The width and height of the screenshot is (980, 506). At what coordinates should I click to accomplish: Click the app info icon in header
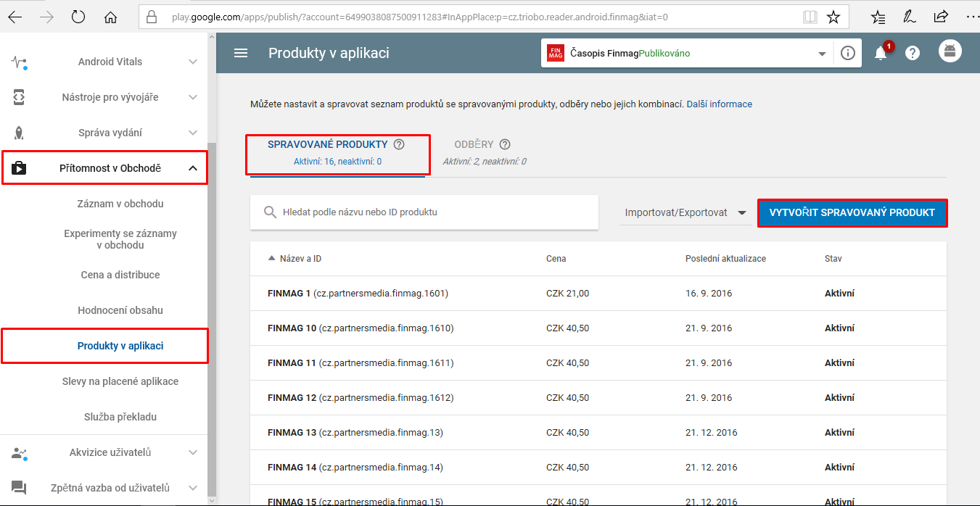[847, 53]
